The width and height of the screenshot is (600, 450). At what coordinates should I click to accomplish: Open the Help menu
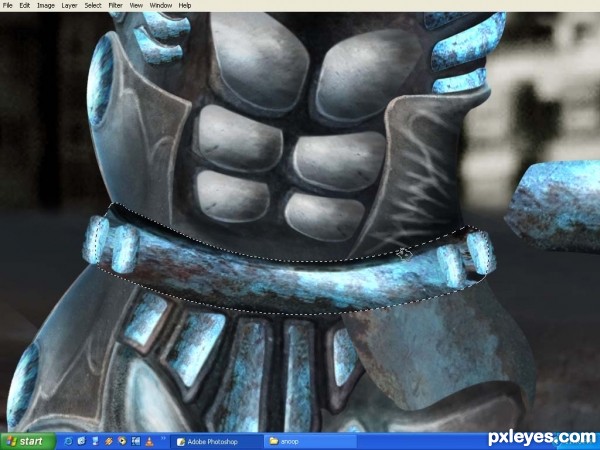click(x=185, y=5)
